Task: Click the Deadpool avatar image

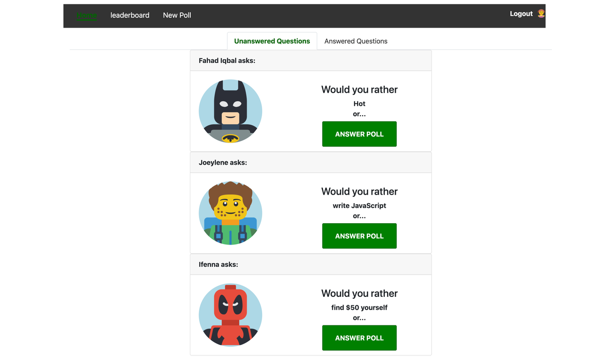Action: [230, 315]
